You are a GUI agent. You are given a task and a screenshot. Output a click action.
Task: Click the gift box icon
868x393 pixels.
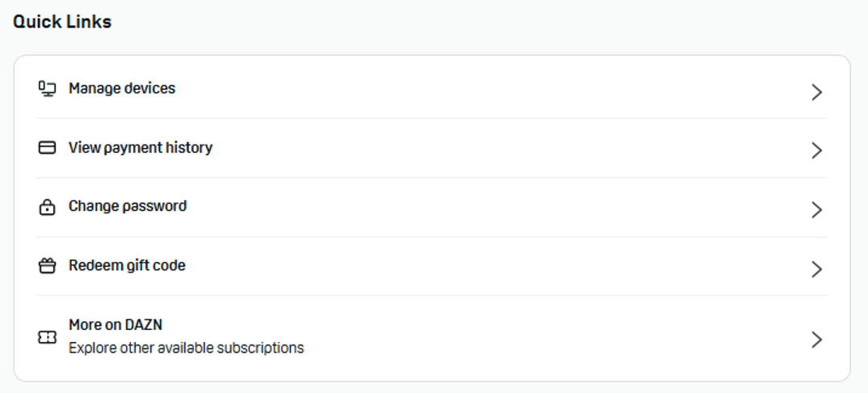point(47,266)
